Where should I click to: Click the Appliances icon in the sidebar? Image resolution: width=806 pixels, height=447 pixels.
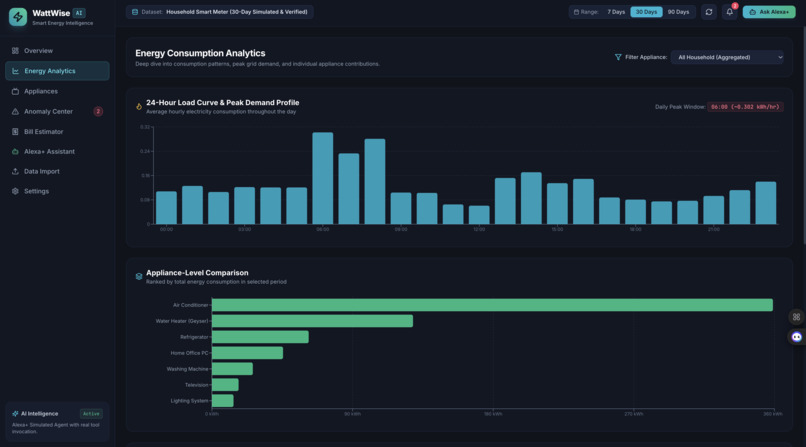15,91
